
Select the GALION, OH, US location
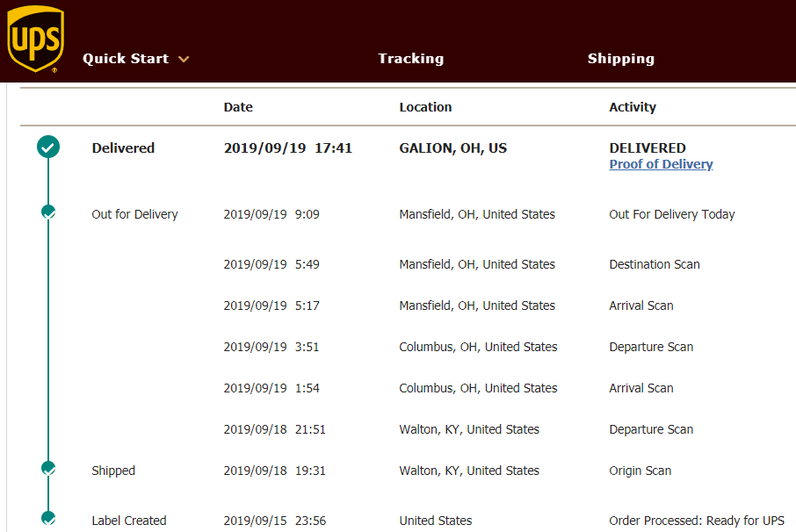click(452, 148)
